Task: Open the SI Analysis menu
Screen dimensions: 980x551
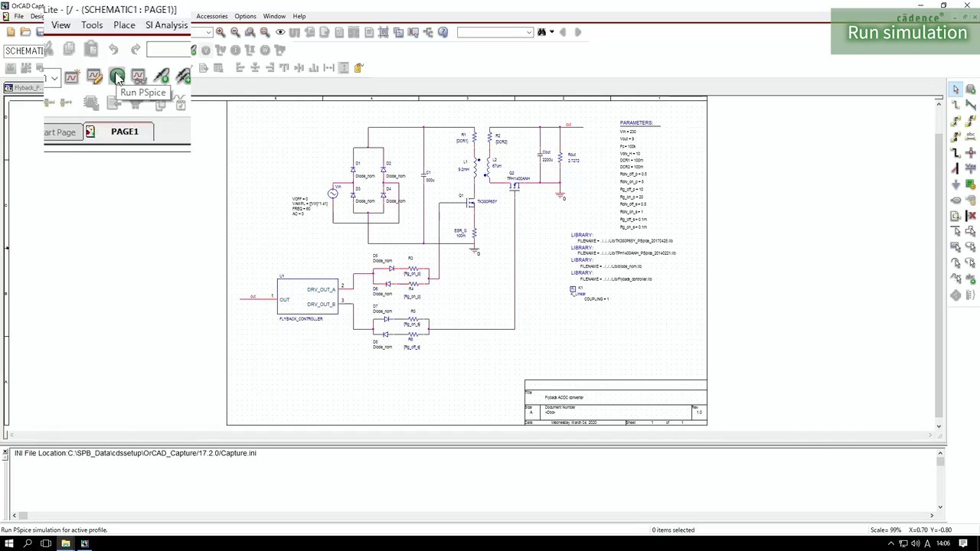Action: click(x=166, y=25)
